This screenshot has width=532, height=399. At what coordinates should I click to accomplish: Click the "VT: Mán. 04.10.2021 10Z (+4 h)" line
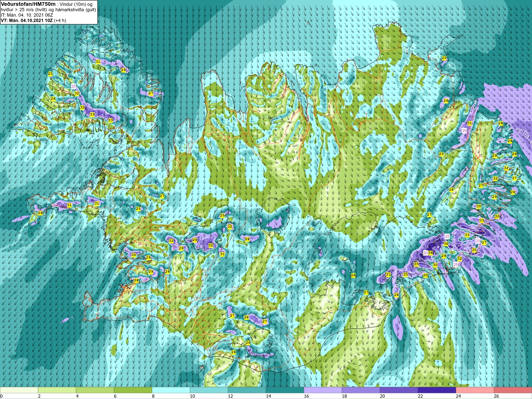click(33, 20)
